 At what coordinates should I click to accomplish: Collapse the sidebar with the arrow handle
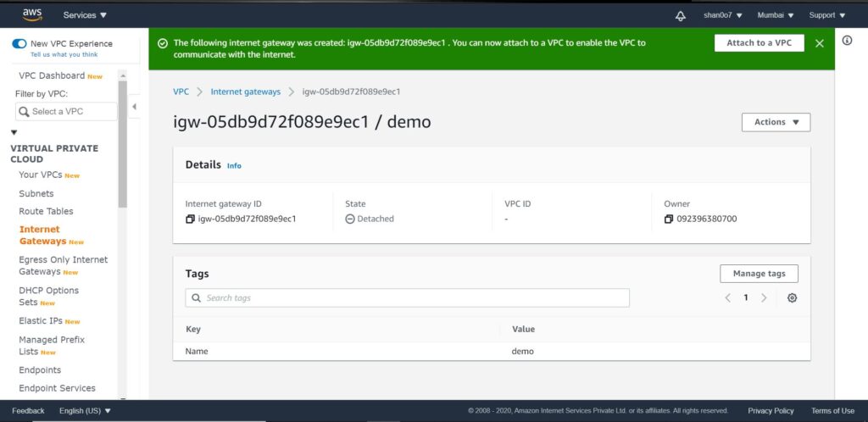pyautogui.click(x=134, y=107)
